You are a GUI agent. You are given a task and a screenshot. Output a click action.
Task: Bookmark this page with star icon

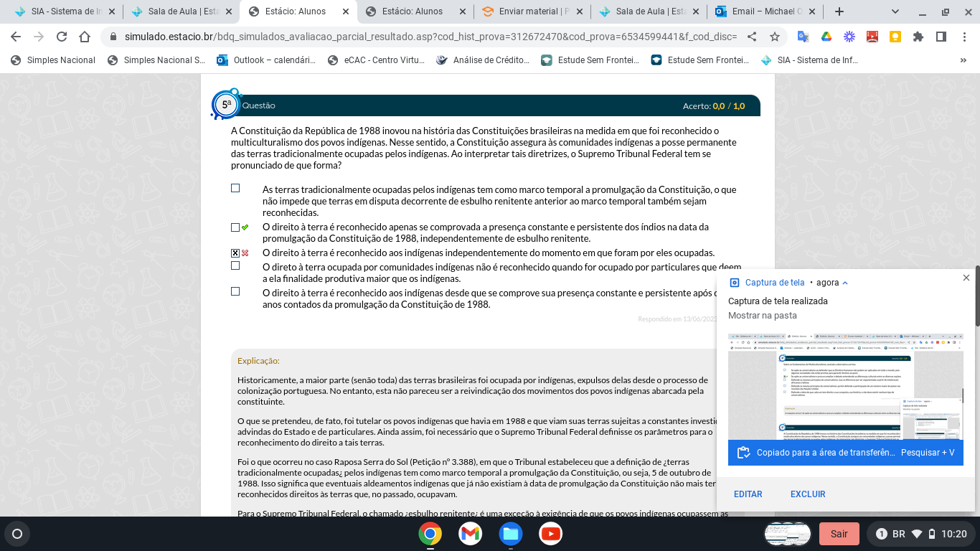click(775, 37)
